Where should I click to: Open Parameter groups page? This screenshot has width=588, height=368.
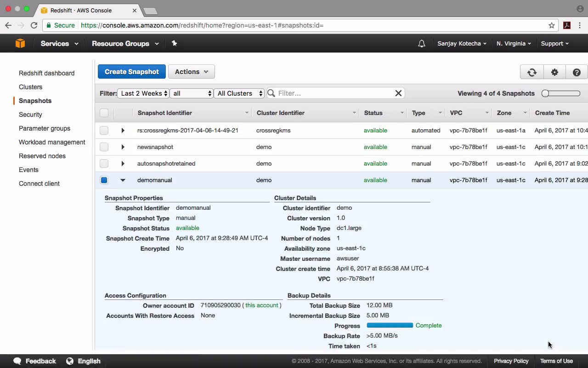coord(45,128)
